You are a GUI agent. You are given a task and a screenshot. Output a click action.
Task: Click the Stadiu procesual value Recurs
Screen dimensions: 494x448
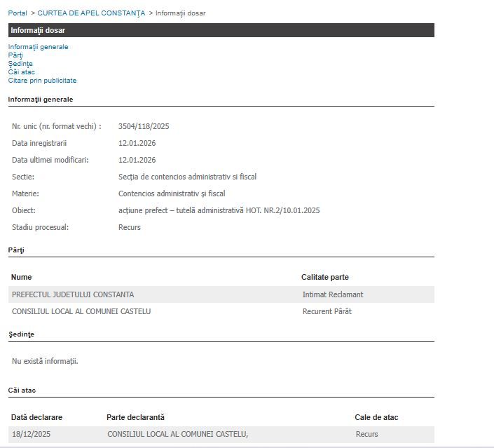(x=130, y=227)
